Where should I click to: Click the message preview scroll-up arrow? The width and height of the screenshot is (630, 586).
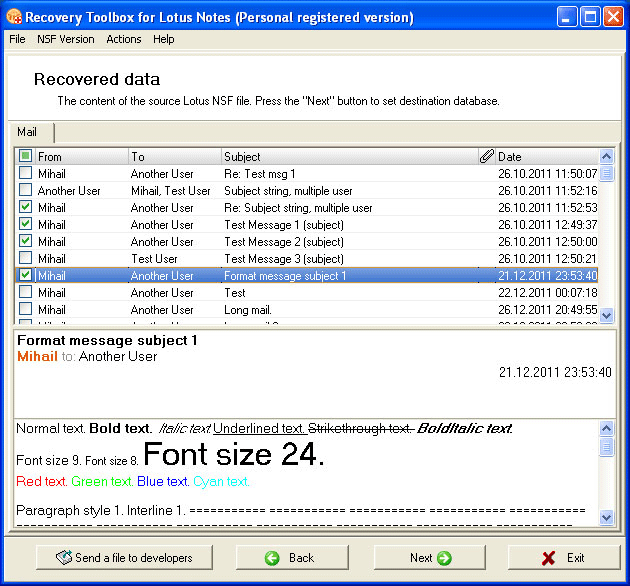606,428
